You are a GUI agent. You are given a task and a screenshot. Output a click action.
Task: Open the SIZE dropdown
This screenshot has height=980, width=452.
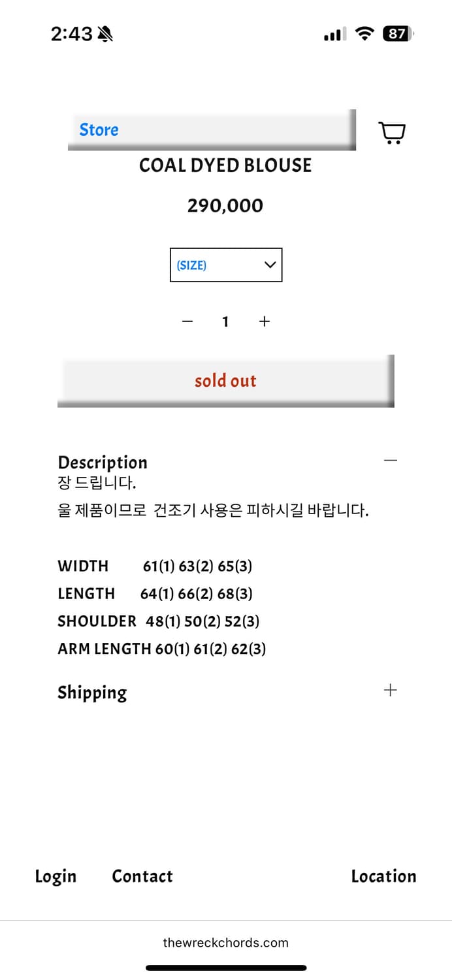226,265
